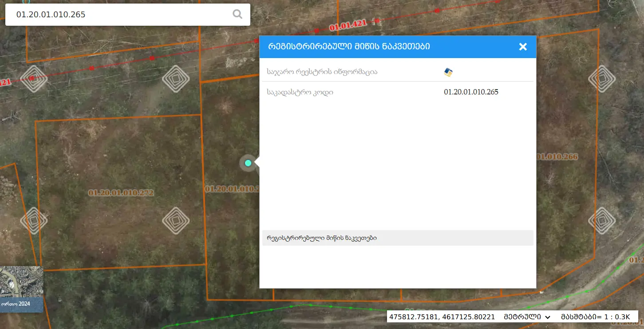Click the scale indicator 1 : 0.3K

[x=595, y=317]
